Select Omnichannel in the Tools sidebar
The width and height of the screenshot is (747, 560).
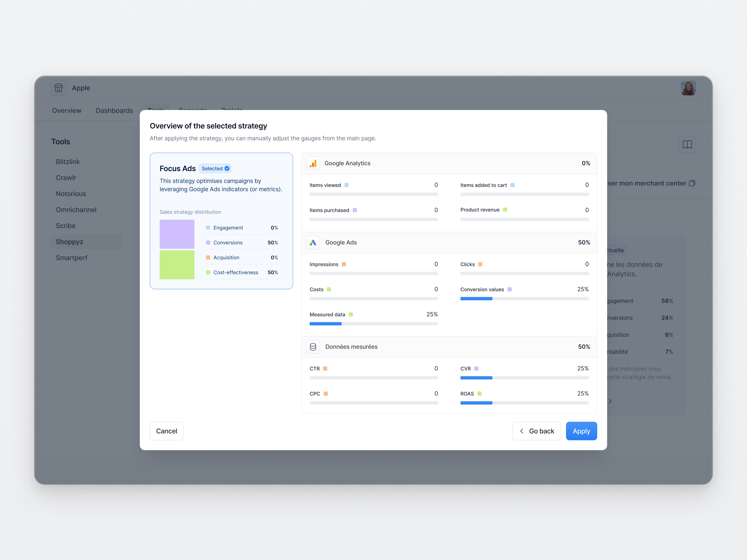click(76, 210)
